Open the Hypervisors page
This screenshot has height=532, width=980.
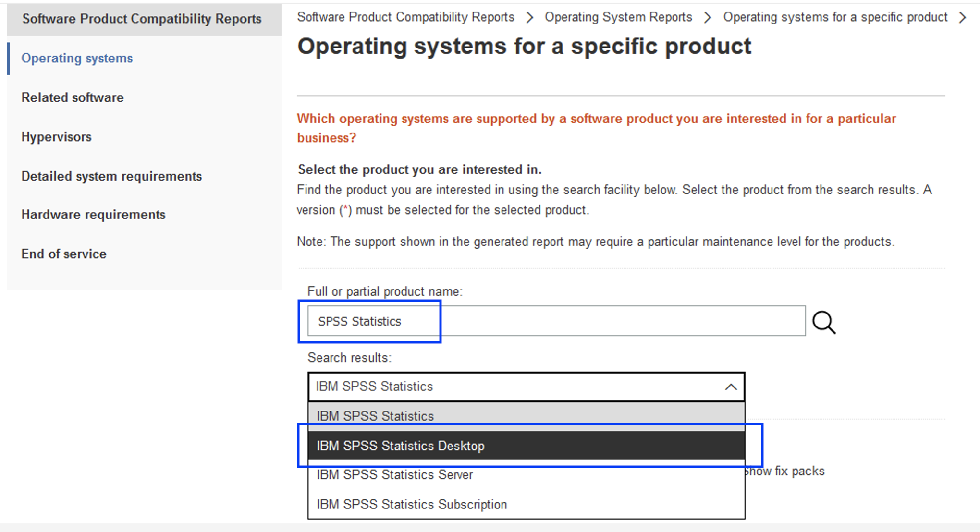56,136
